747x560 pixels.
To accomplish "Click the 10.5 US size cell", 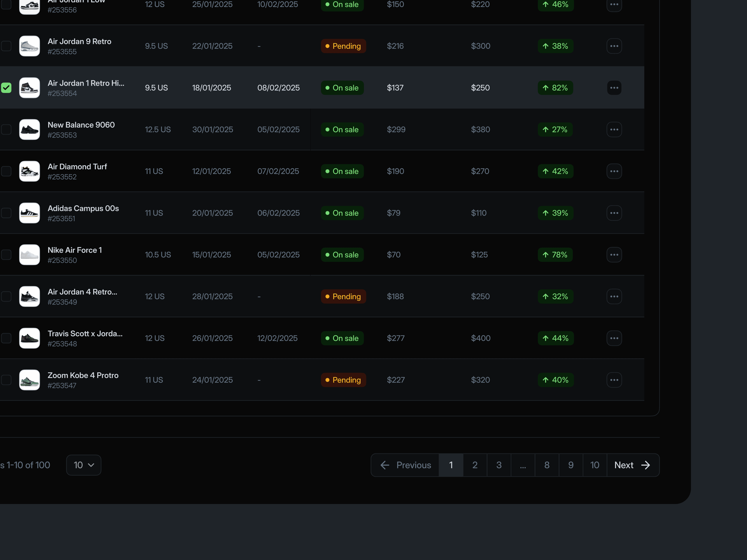I will 158,255.
